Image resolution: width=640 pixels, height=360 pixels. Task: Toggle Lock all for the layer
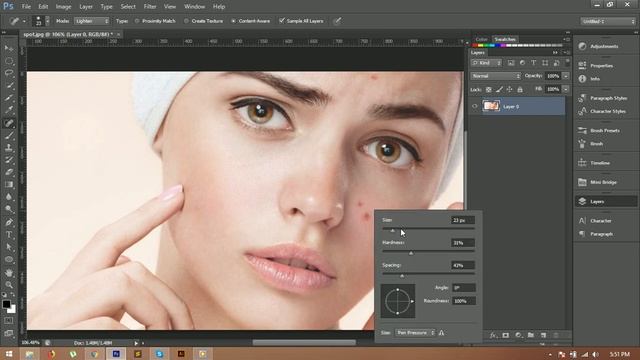(520, 89)
